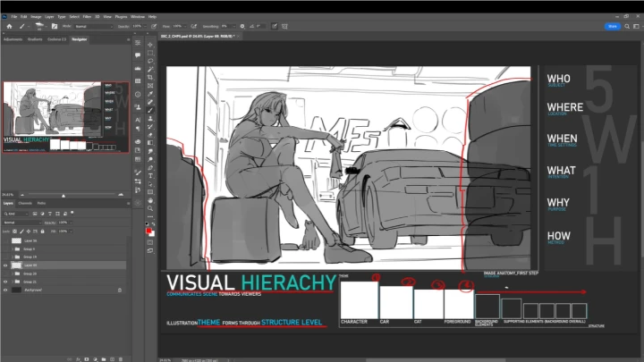This screenshot has height=362, width=644.
Task: Select the Spot Healing Brush tool
Action: [150, 102]
